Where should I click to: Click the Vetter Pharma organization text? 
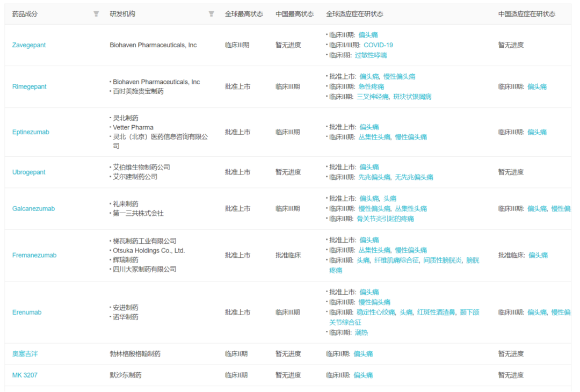pos(133,128)
